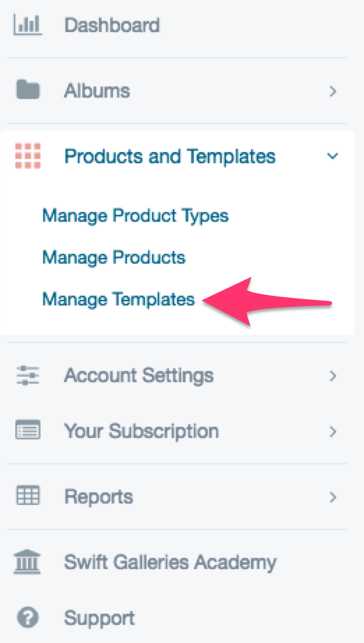The height and width of the screenshot is (643, 364).
Task: Select Manage Templates
Action: pyautogui.click(x=118, y=299)
